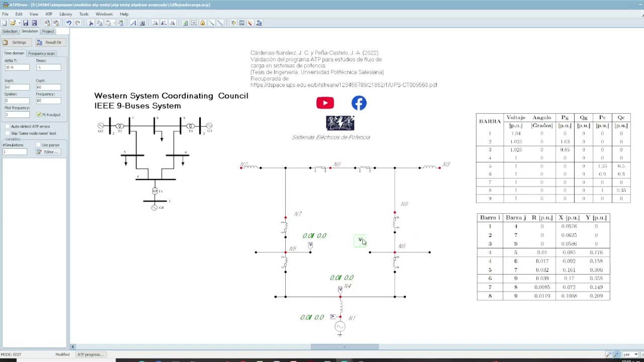
Task: Click the Save As disk icon
Action: click(x=34, y=23)
